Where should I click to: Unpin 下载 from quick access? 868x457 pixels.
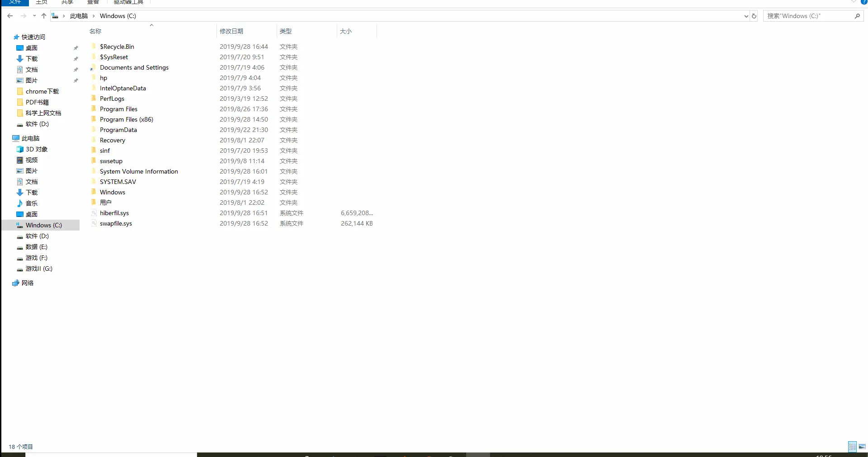pos(75,59)
